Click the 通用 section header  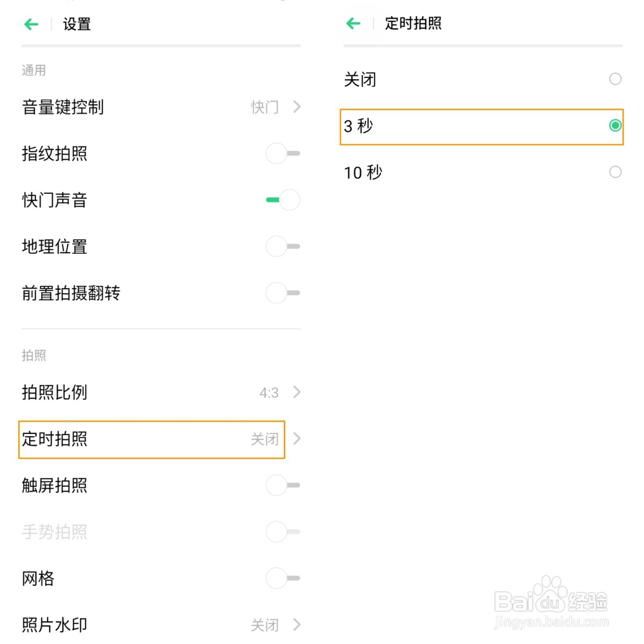tap(33, 71)
